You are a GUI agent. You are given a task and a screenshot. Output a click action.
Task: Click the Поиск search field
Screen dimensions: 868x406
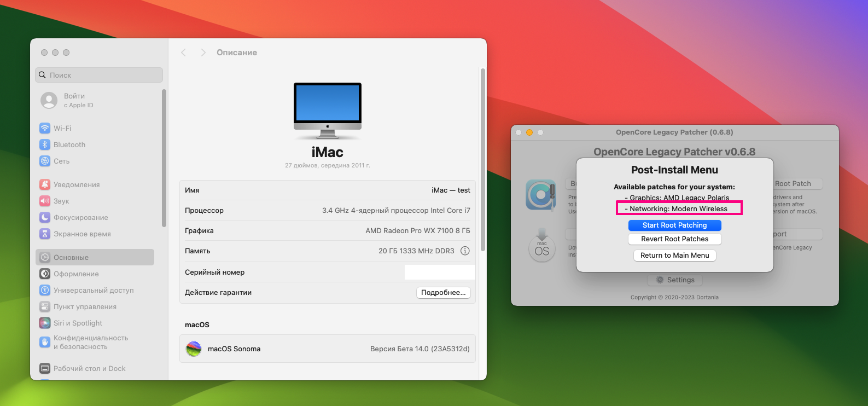point(99,75)
